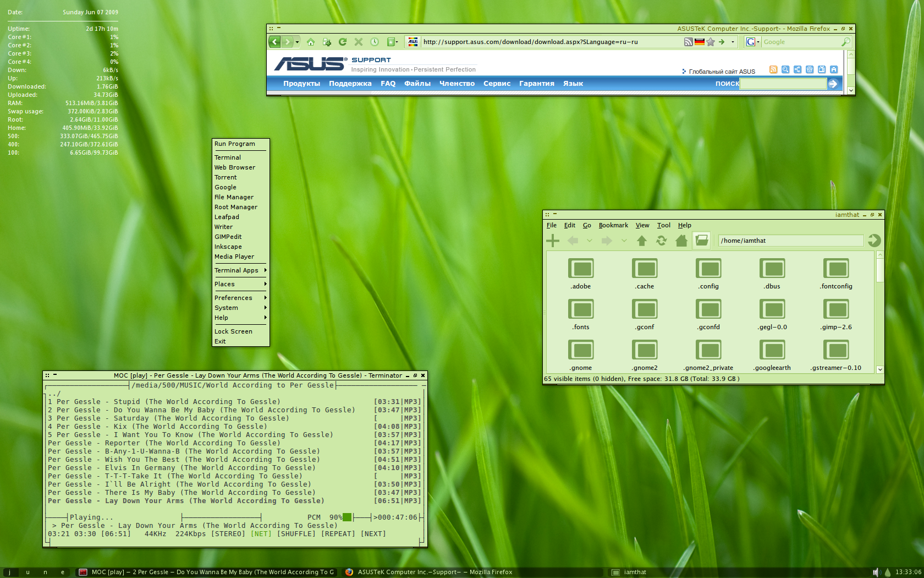The image size is (924, 578).
Task: Click the /home/iamthat path field
Action: [791, 241]
